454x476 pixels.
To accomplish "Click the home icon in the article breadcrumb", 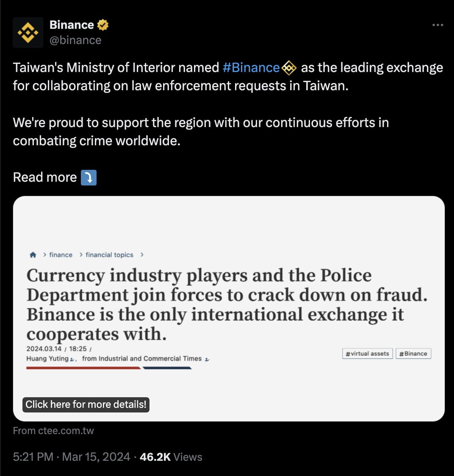I will pos(33,255).
